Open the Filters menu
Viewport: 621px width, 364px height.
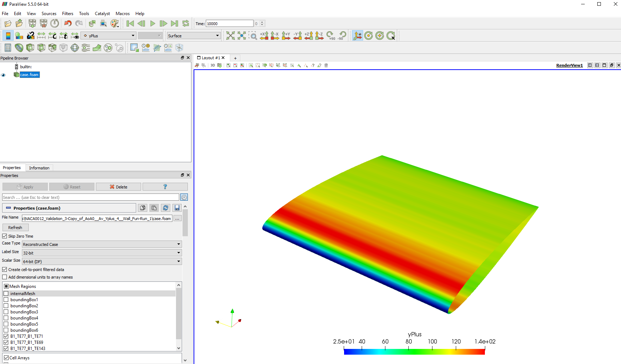pyautogui.click(x=68, y=14)
